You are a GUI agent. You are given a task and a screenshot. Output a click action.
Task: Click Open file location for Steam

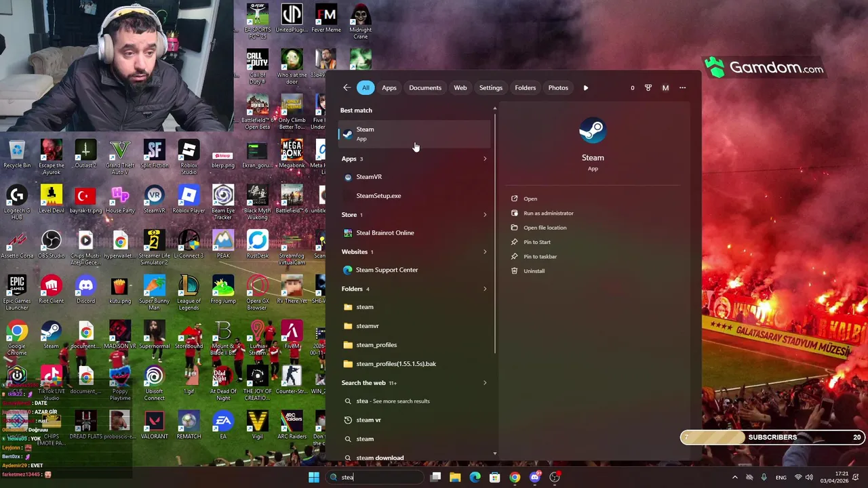(545, 228)
